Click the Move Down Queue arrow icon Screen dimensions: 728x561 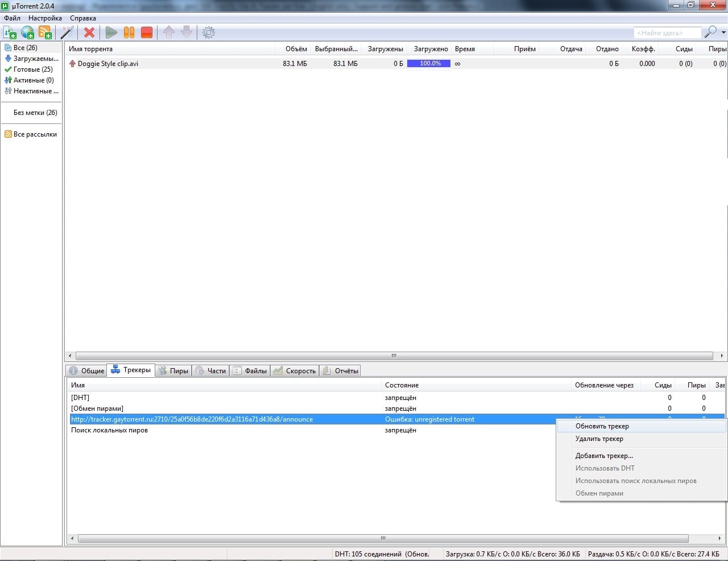187,32
